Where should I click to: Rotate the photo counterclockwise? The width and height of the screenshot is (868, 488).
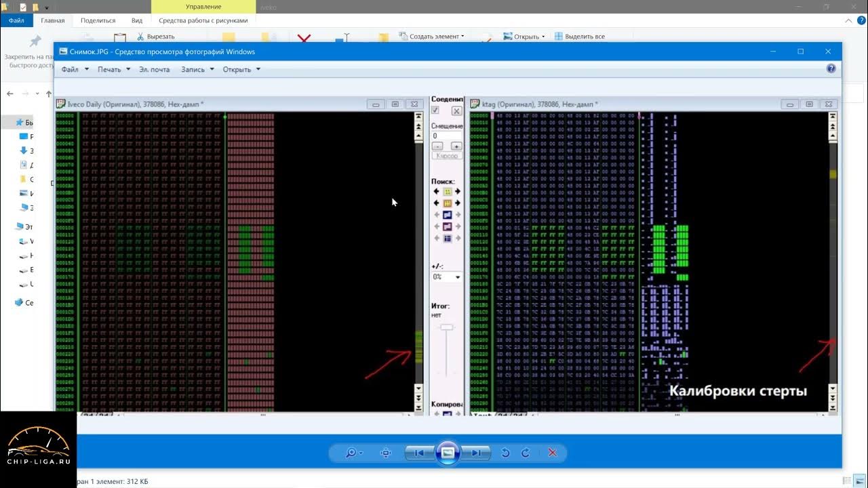[505, 453]
